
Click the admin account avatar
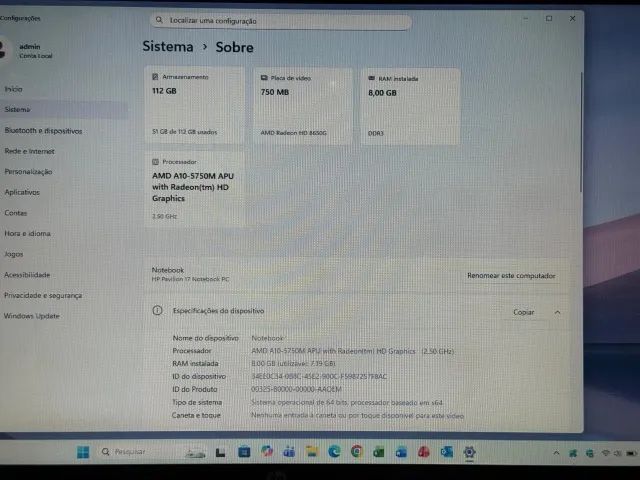pos(2,50)
